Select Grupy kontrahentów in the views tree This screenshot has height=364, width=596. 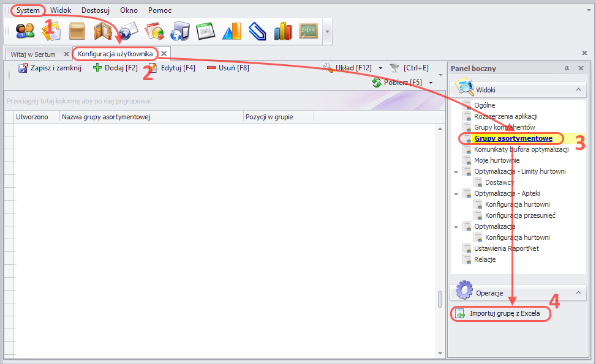504,127
